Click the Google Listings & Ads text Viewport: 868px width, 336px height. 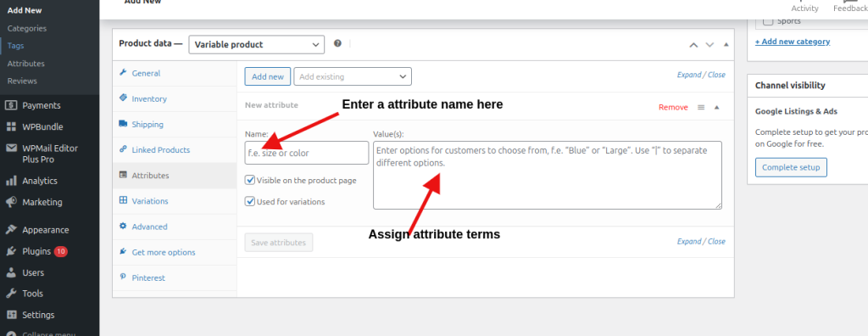[x=796, y=111]
